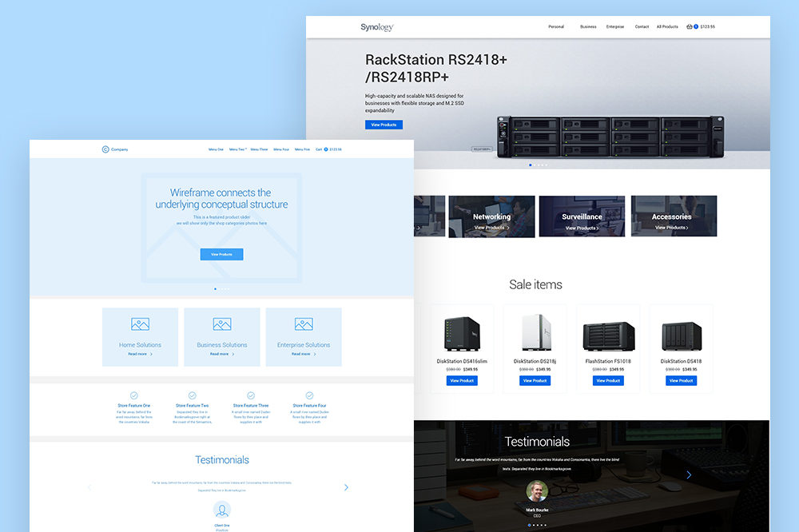Select the first hero slider dot on Synology page

[531, 165]
